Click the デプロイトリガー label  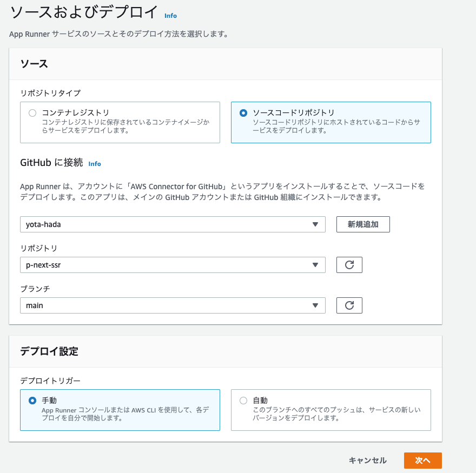[x=50, y=381]
